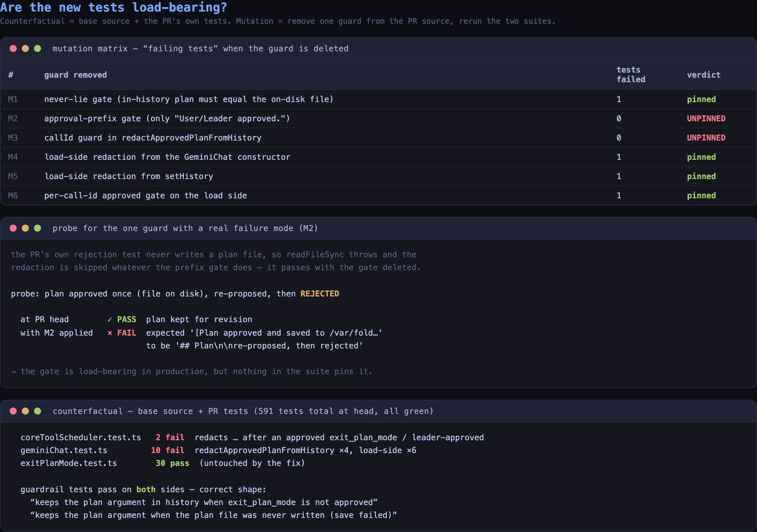Select the "verdict" column header

[703, 75]
